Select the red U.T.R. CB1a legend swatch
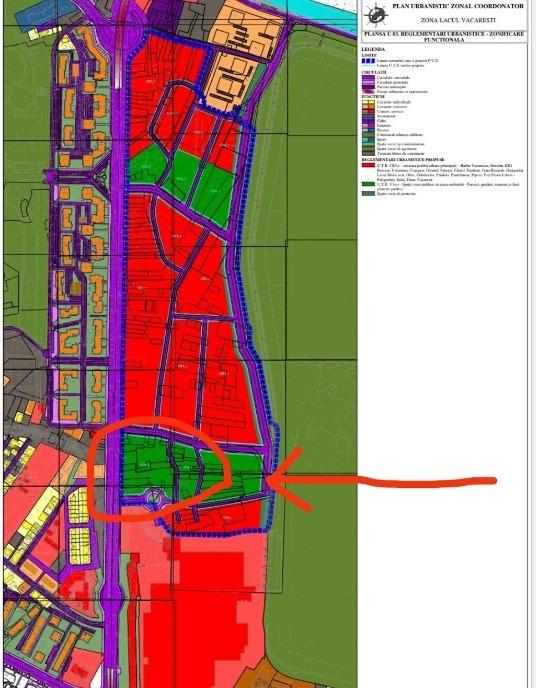Viewport: 536px width, 688px height. [x=368, y=165]
